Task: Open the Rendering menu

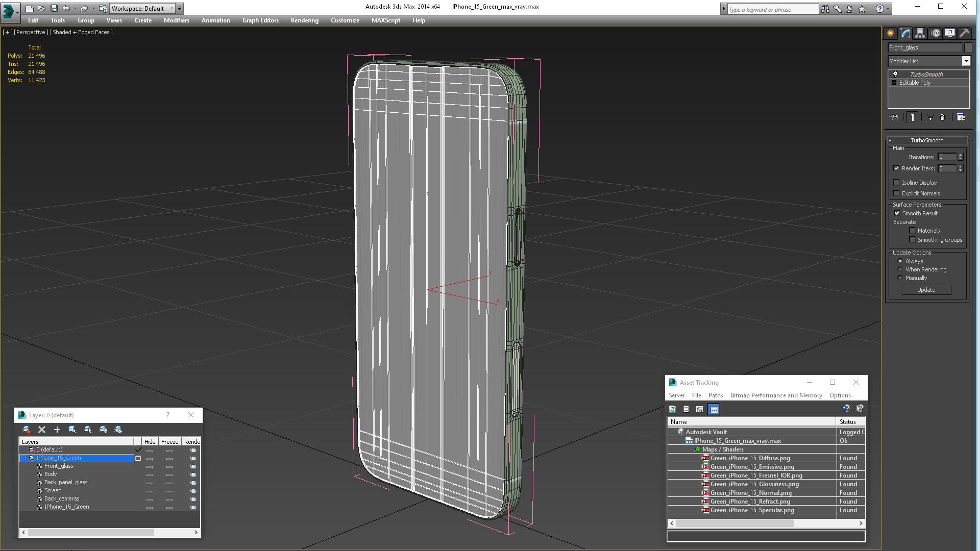Action: point(305,20)
